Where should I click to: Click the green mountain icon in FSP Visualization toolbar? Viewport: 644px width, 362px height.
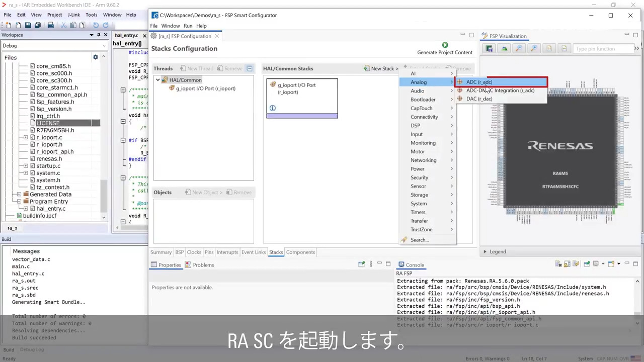click(504, 49)
